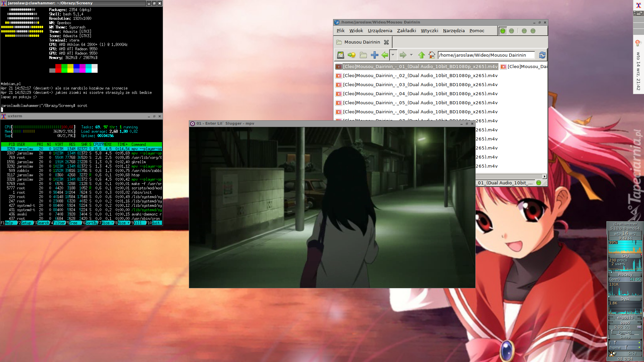
Task: Open the Widok menu
Action: (356, 31)
